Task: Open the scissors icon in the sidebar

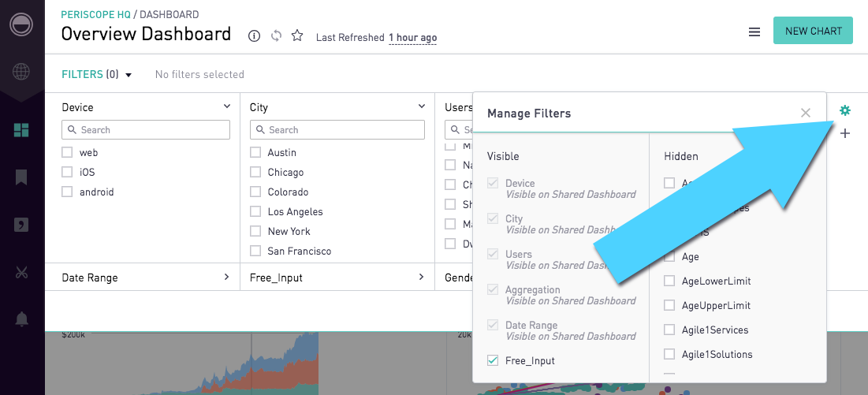Action: pos(21,272)
